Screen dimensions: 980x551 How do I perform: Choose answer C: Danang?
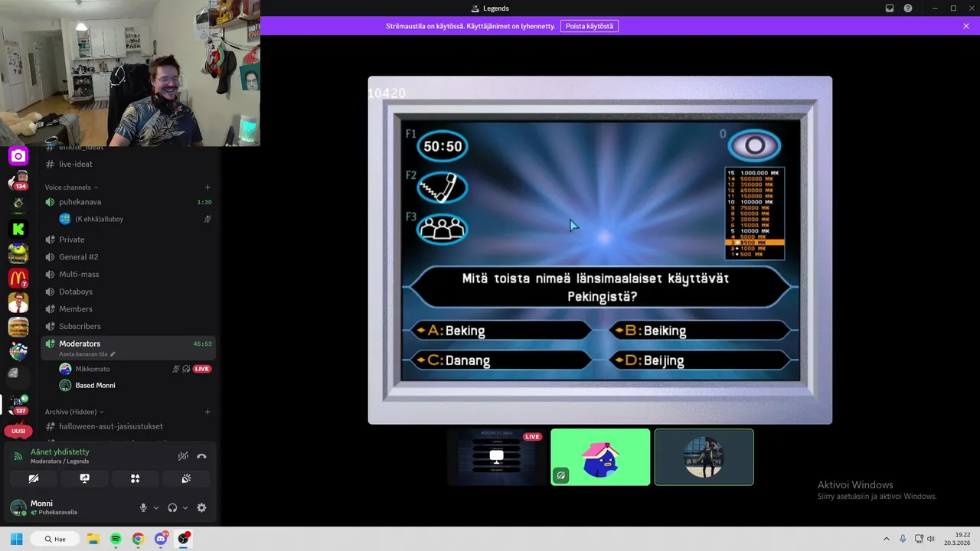click(501, 360)
